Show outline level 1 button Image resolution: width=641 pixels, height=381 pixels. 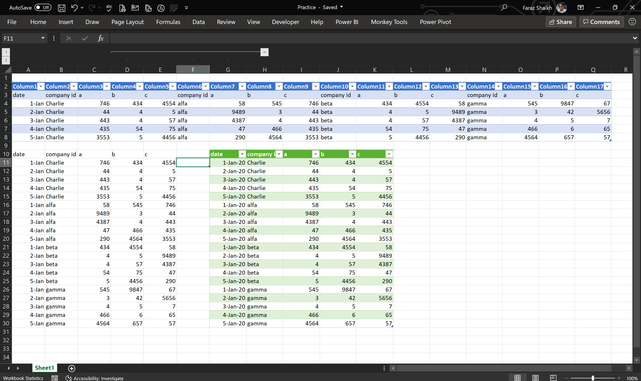tap(6, 52)
